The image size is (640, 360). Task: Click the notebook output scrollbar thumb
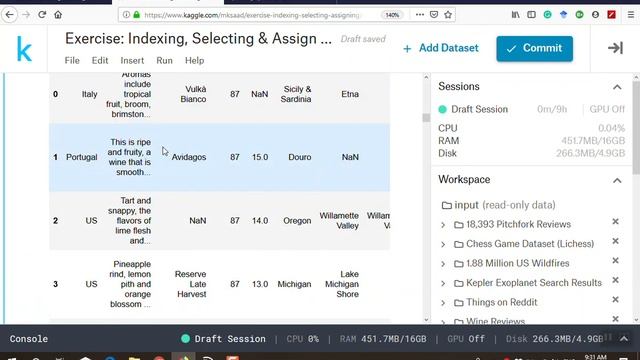coord(426,118)
